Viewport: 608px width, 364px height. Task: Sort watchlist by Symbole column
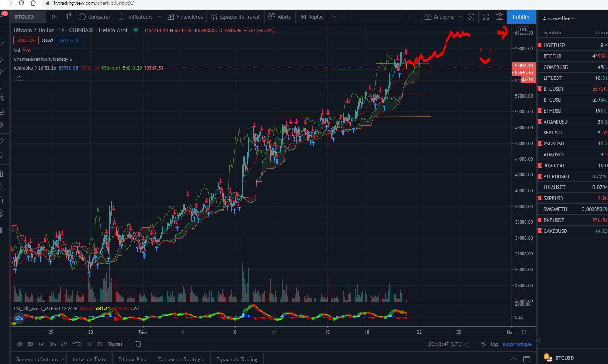(x=553, y=32)
